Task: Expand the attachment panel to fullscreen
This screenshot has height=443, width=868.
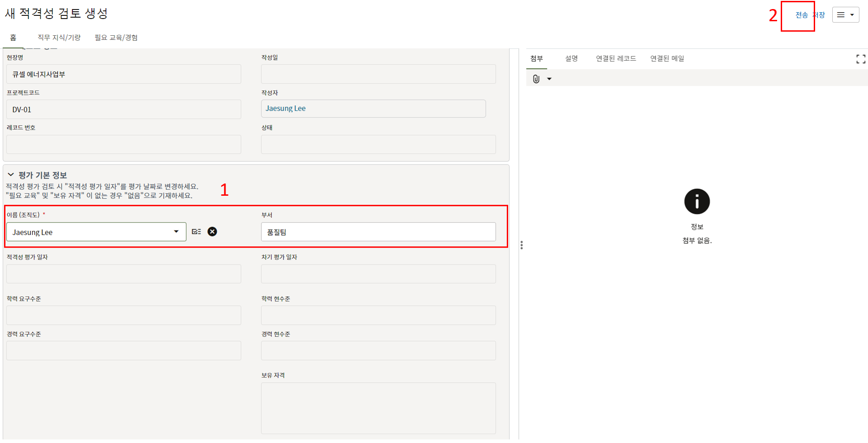Action: pos(860,59)
